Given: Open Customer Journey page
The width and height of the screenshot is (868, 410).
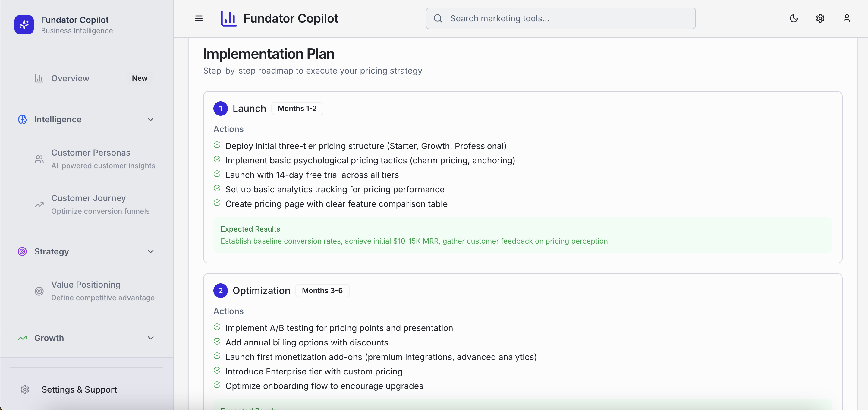Looking at the screenshot, I should click(95, 204).
